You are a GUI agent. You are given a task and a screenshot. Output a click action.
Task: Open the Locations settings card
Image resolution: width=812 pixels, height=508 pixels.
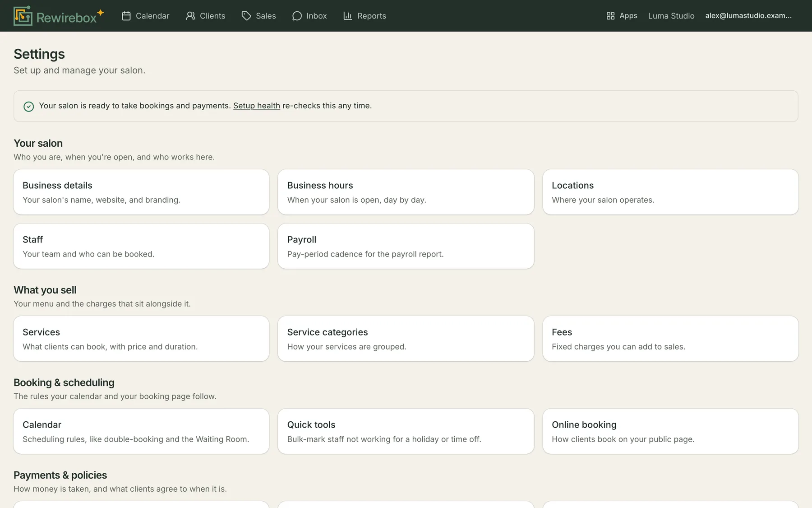tap(670, 192)
